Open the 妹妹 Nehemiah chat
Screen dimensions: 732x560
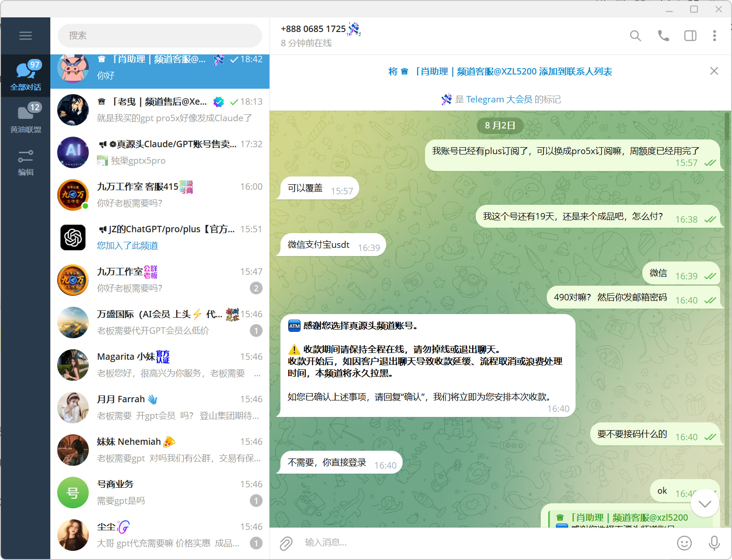[x=160, y=450]
